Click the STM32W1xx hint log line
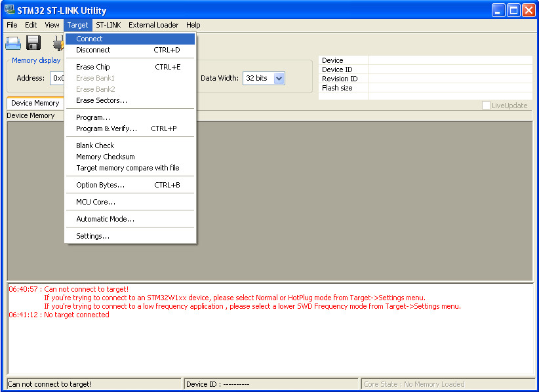This screenshot has height=392, width=539. [x=235, y=298]
